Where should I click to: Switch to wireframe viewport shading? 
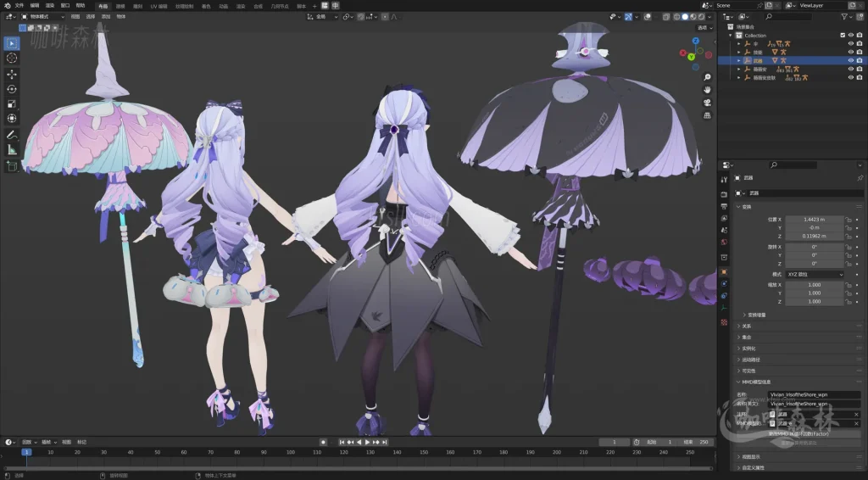pos(677,17)
